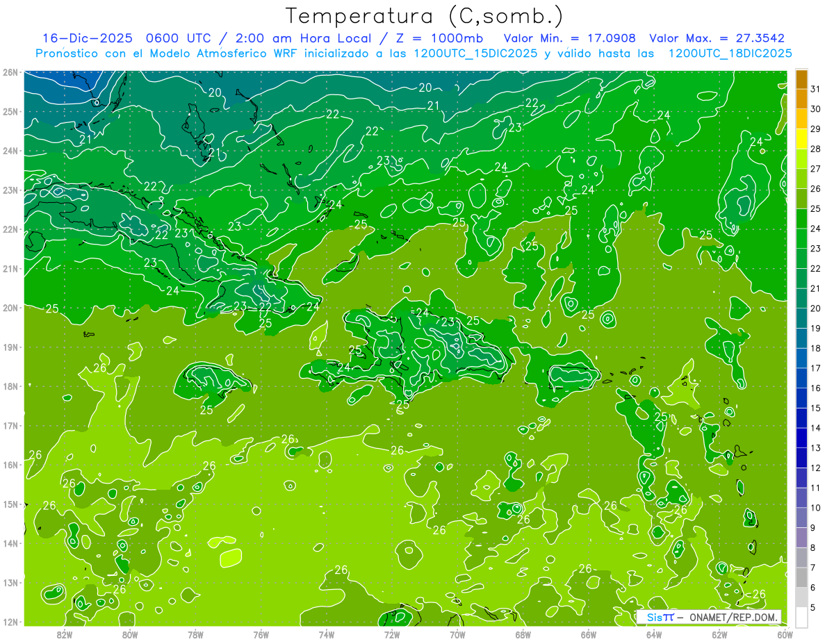This screenshot has width=834, height=644.
Task: Click the "80W" longitude axis label
Action: [130, 634]
